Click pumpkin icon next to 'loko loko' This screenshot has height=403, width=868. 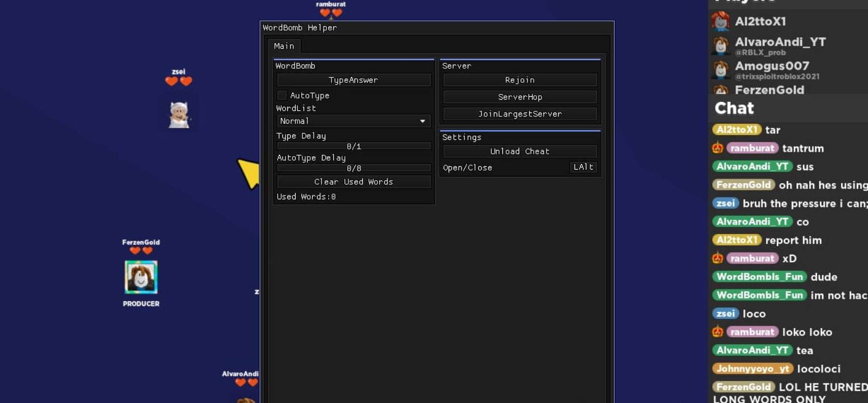[717, 331]
